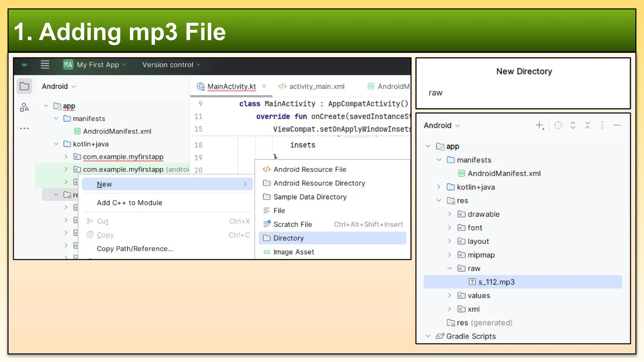Click the More tool windows ellipsis icon
The height and width of the screenshot is (362, 644).
(24, 128)
